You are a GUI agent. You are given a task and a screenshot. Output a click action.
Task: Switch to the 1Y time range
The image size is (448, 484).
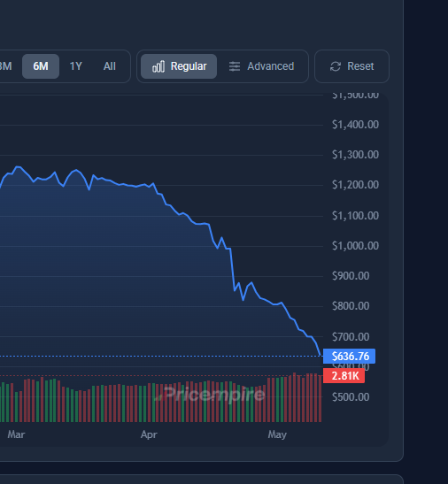click(x=75, y=66)
